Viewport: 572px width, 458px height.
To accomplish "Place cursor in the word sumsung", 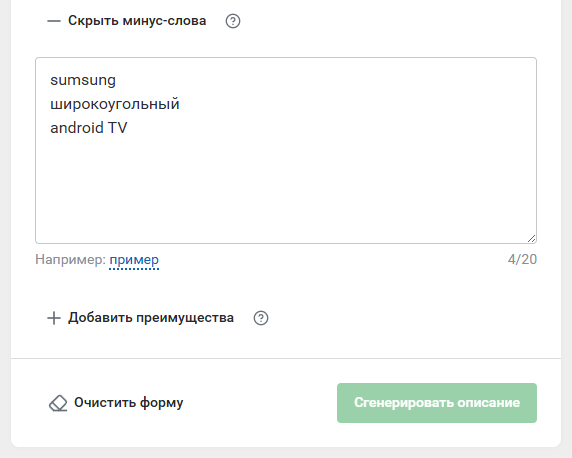I will [83, 80].
